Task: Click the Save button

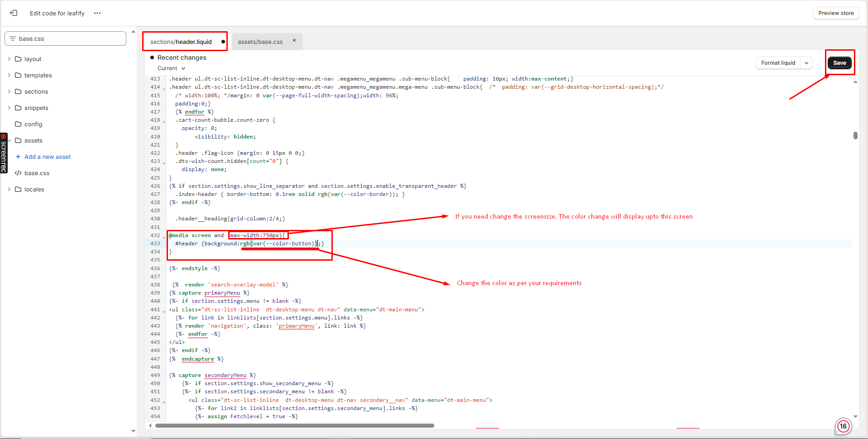Action: 839,63
